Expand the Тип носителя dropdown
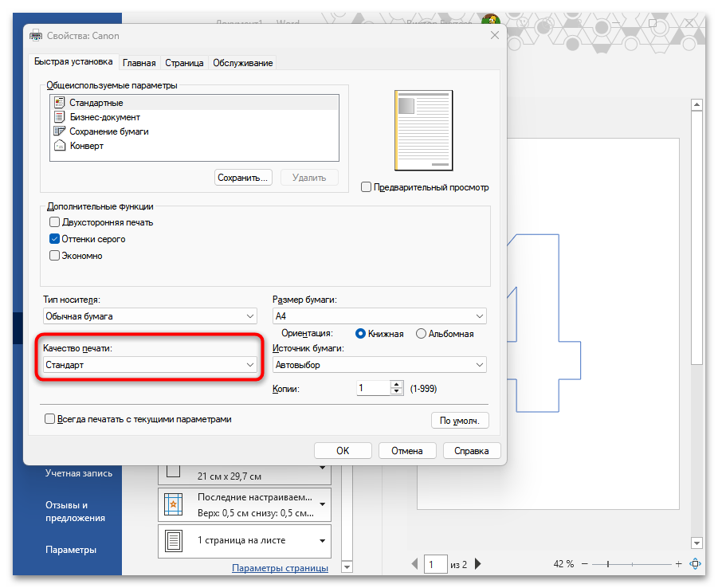This screenshot has width=718, height=588. 150,316
